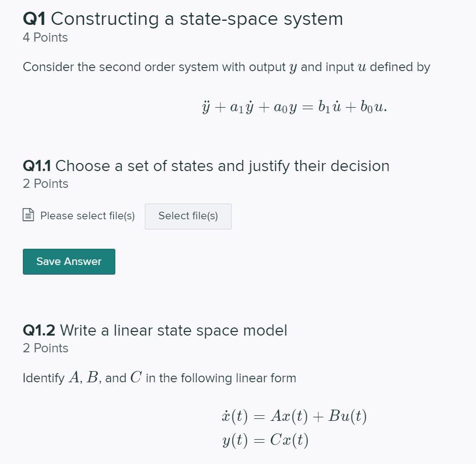Save your answer for Q1.1
Screen dimensions: 476x464
pyautogui.click(x=69, y=261)
